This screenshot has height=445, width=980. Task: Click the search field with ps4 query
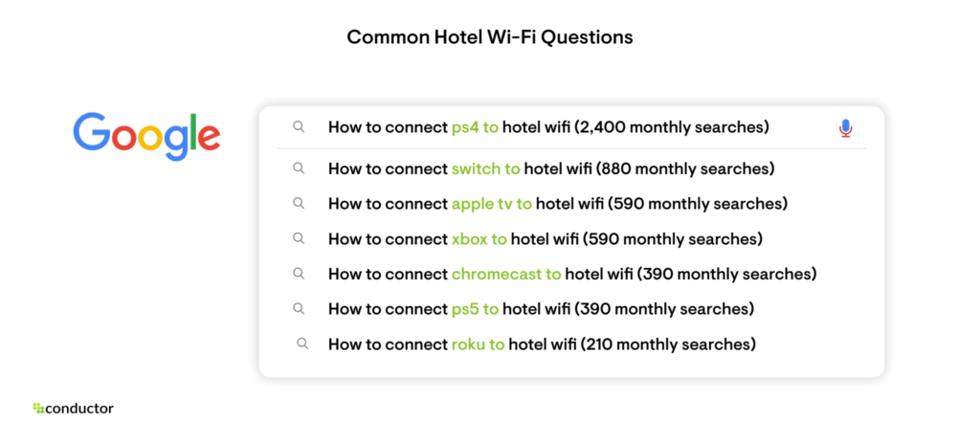click(x=571, y=127)
